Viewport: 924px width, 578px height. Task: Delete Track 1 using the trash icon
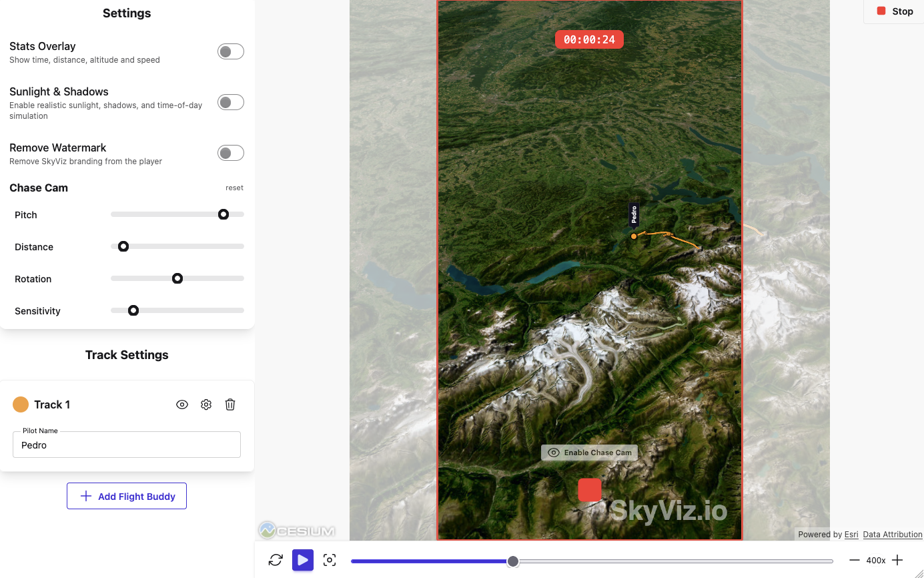[x=230, y=404]
